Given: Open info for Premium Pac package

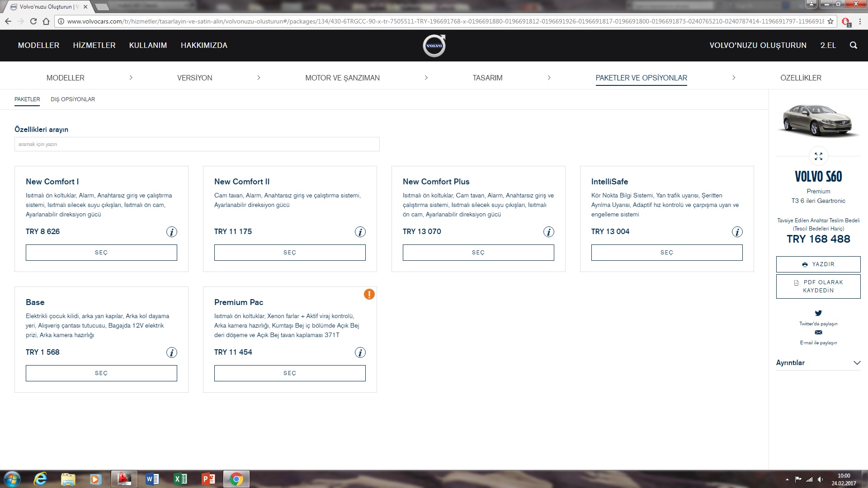Looking at the screenshot, I should [x=360, y=352].
